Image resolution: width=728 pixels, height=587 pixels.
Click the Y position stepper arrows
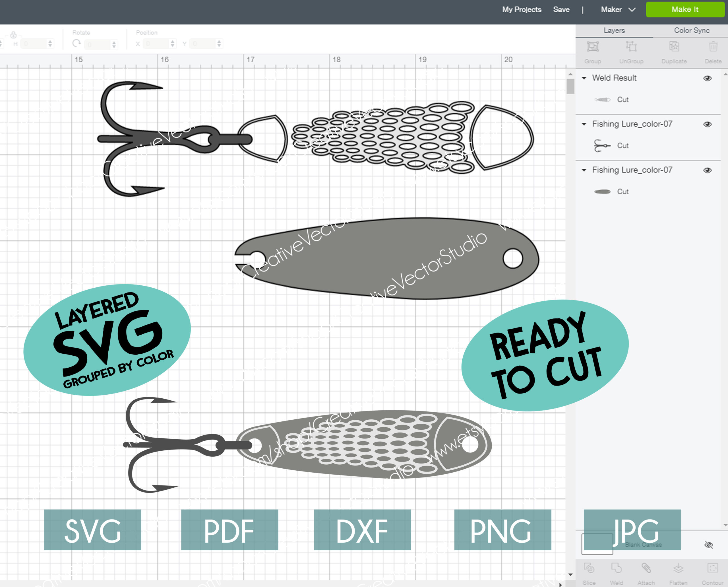coord(219,44)
